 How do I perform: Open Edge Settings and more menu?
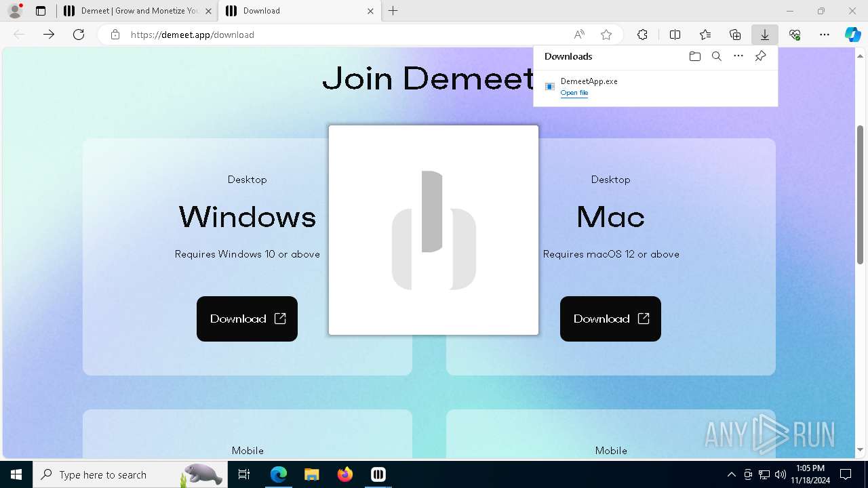(x=825, y=35)
